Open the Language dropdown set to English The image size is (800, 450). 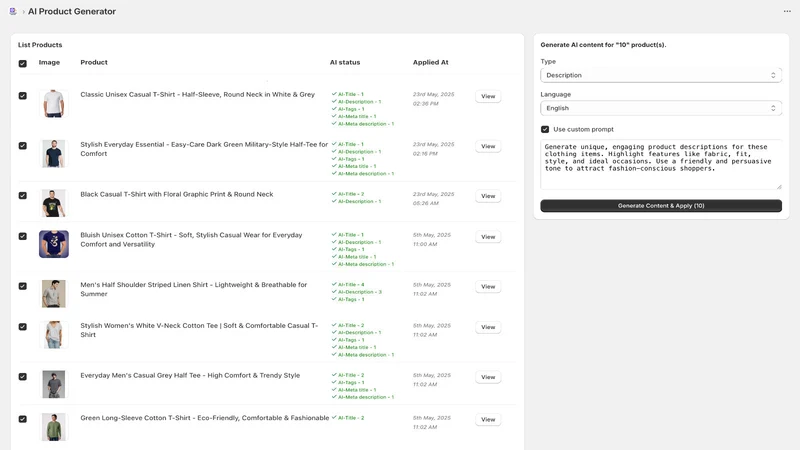(661, 108)
